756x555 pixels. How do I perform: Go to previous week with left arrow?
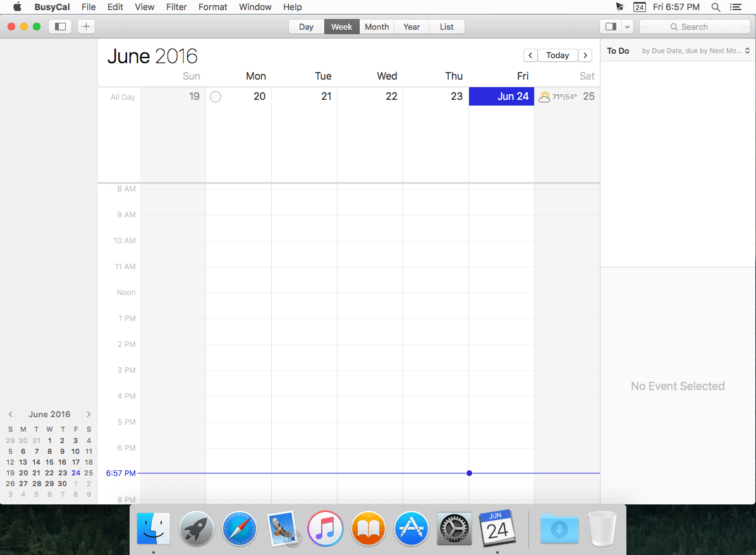530,56
